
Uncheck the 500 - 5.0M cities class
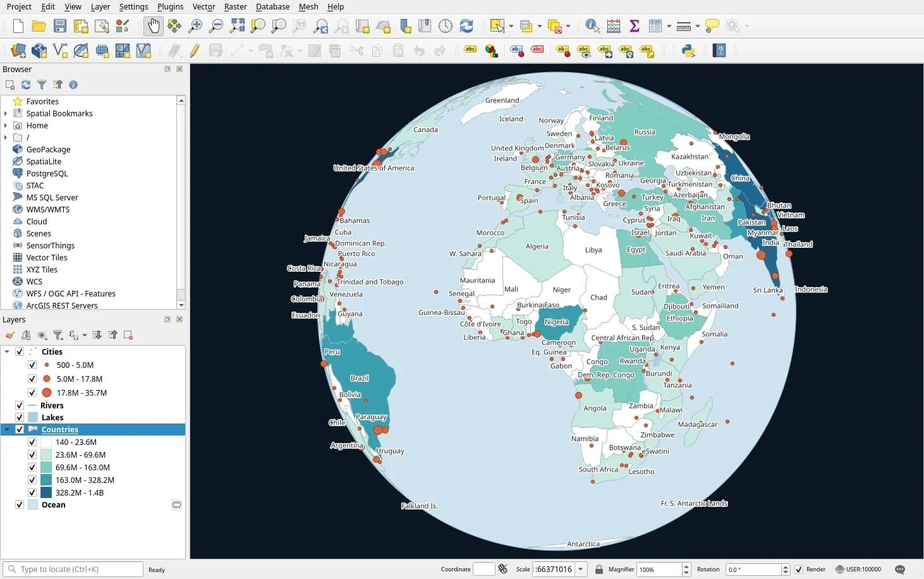click(x=32, y=365)
